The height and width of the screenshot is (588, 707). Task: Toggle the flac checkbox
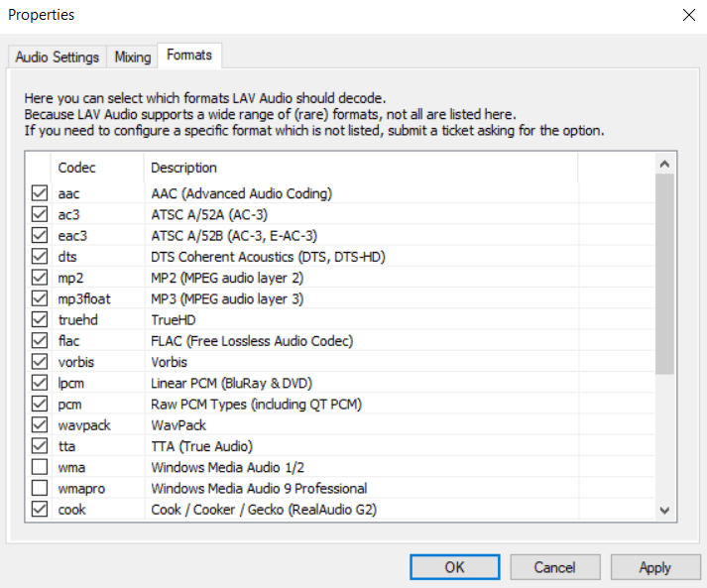40,340
